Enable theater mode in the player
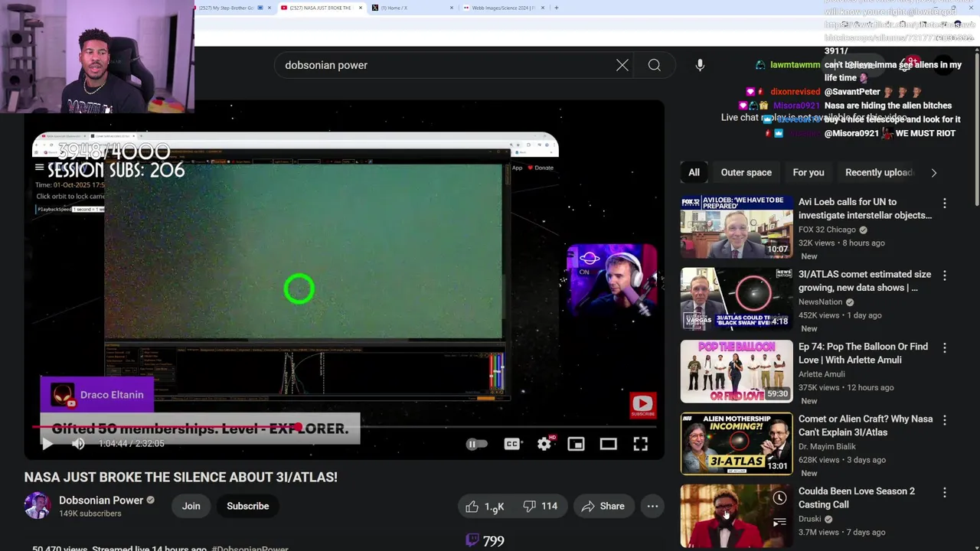Image resolution: width=980 pixels, height=551 pixels. tap(608, 444)
